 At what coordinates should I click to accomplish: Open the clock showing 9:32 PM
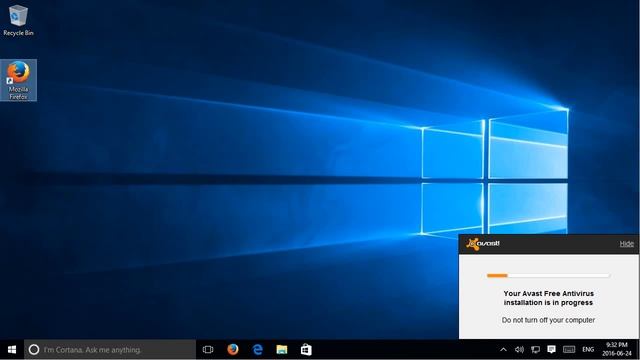pyautogui.click(x=617, y=350)
